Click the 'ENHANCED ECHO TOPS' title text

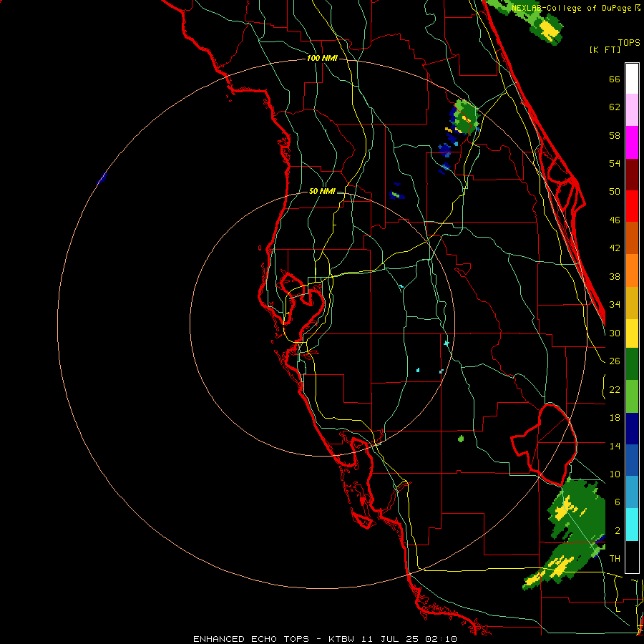[251, 639]
